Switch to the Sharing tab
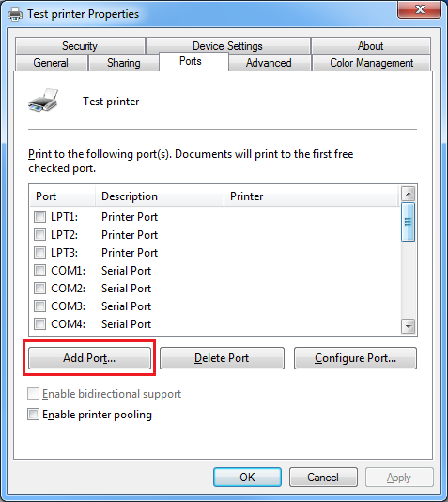The image size is (448, 502). point(123,63)
